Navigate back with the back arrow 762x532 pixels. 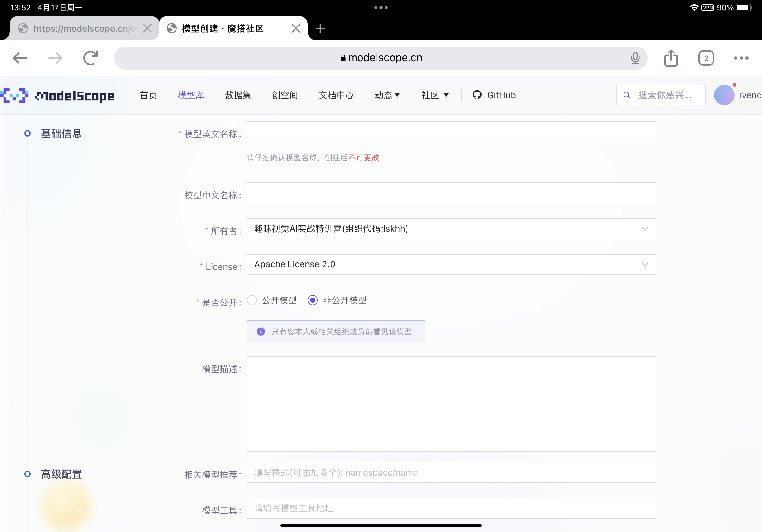pyautogui.click(x=20, y=58)
